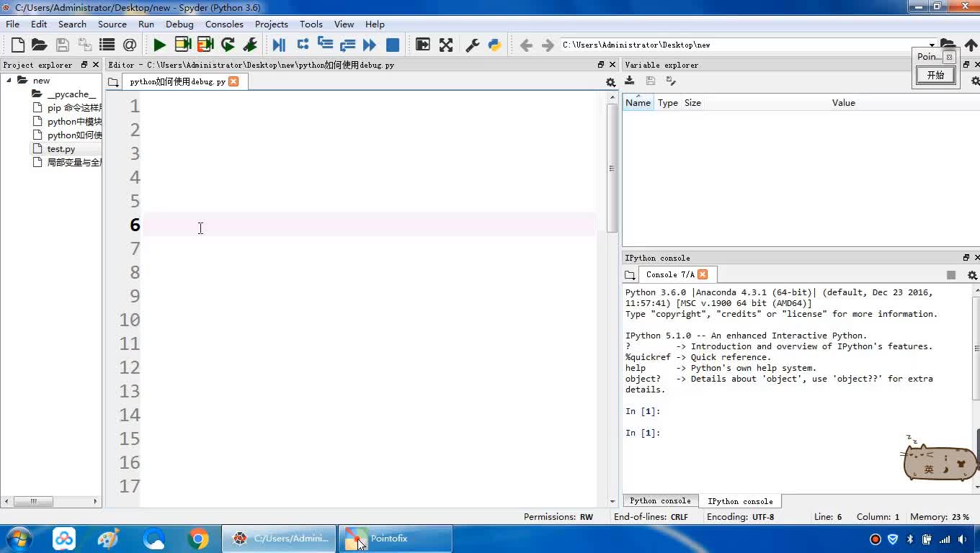980x553 pixels.
Task: Sort variables by the Name column header
Action: point(638,103)
